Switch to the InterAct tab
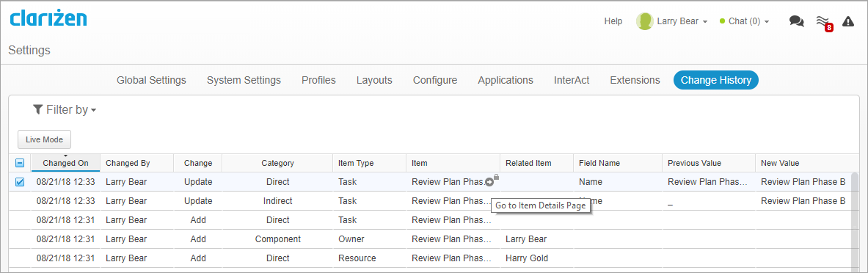Image resolution: width=868 pixels, height=273 pixels. click(x=572, y=80)
